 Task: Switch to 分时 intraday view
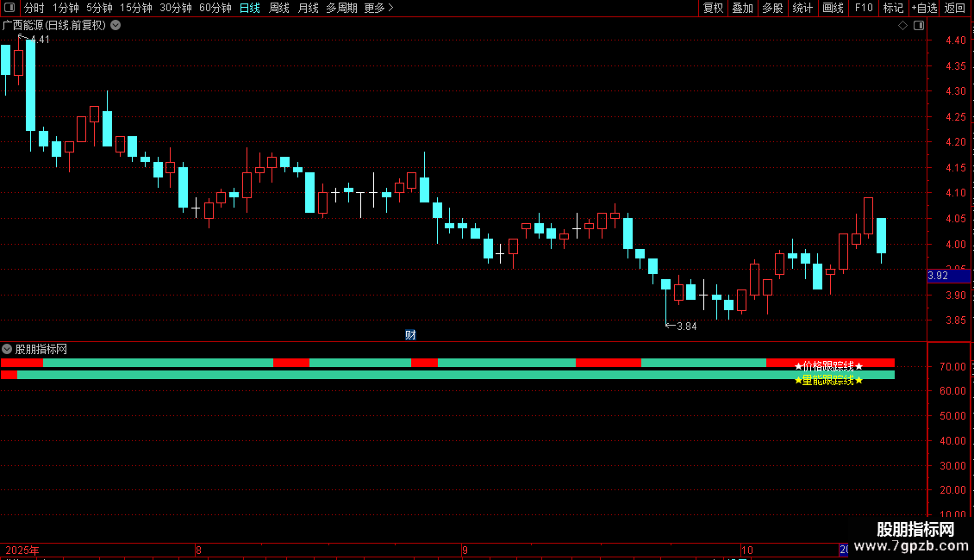[34, 8]
